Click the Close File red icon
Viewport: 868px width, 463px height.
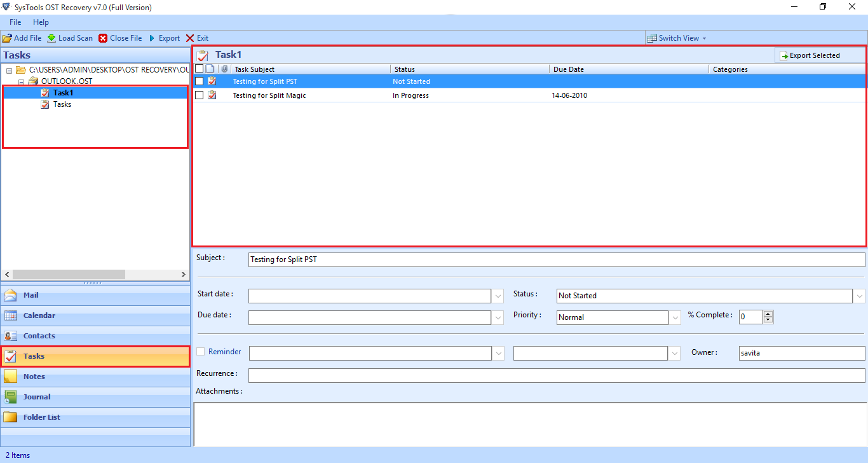(103, 38)
